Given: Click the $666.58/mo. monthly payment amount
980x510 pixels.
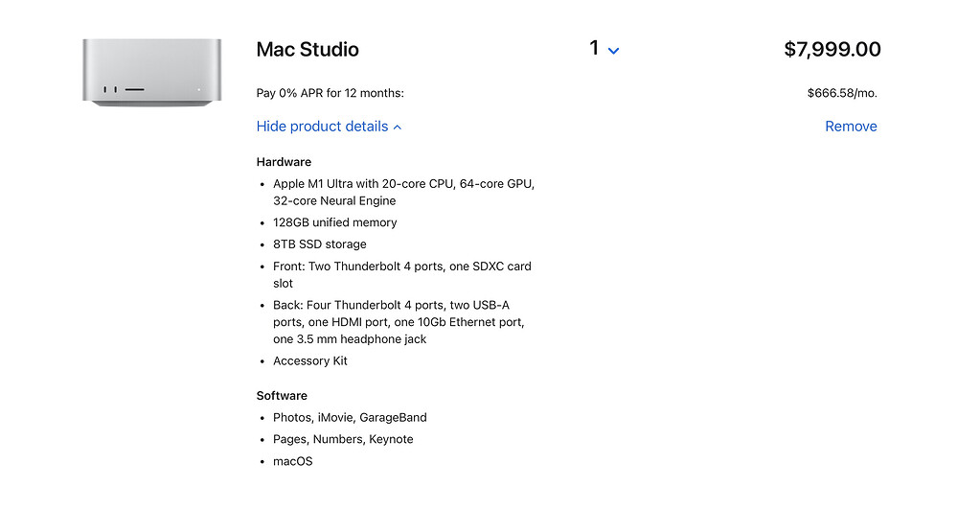Looking at the screenshot, I should [x=842, y=93].
